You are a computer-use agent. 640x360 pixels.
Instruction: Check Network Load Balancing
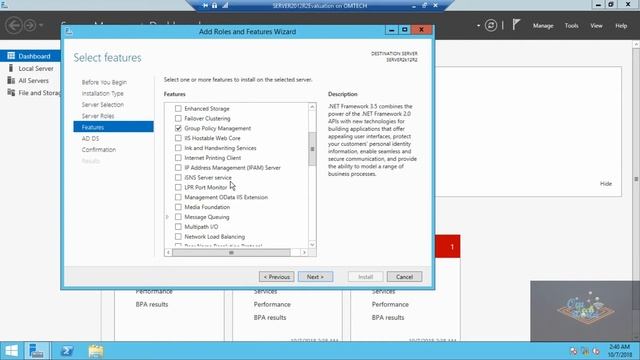point(178,236)
